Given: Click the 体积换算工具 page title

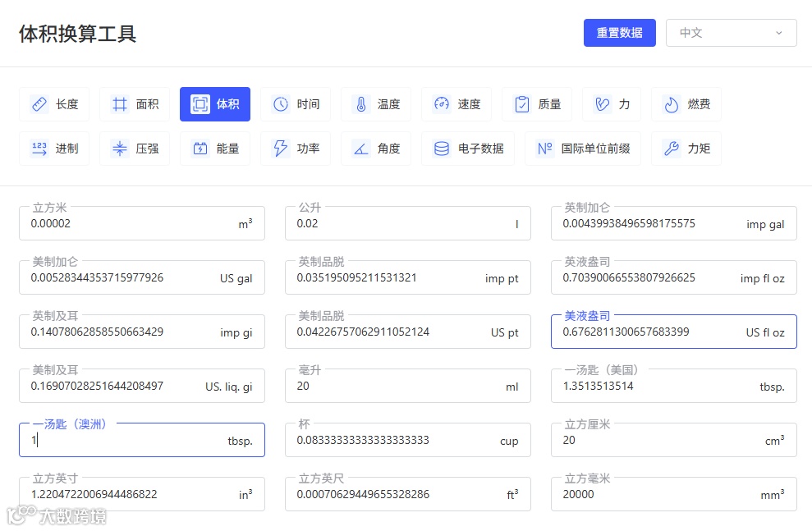Looking at the screenshot, I should (78, 34).
